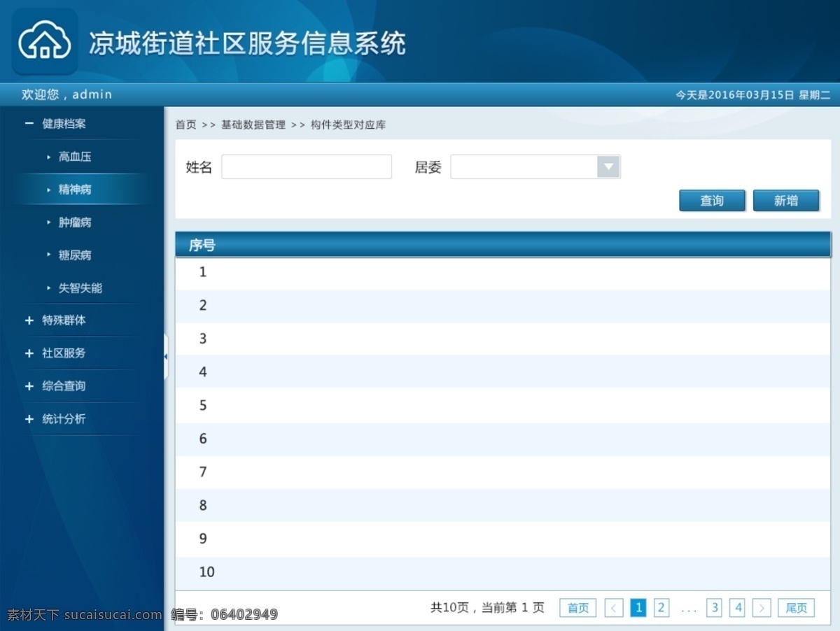840x631 pixels.
Task: Click the 基础数据管理 breadcrumb link
Action: pos(253,125)
